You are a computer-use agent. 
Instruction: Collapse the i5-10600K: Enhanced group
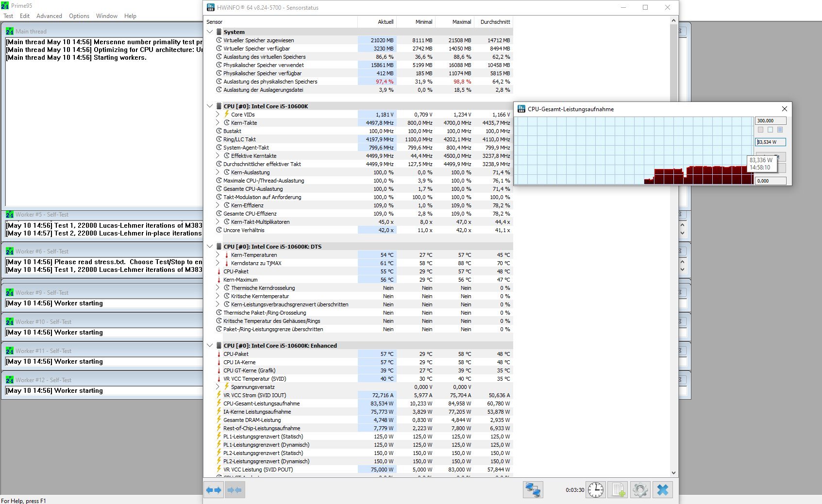pos(210,345)
